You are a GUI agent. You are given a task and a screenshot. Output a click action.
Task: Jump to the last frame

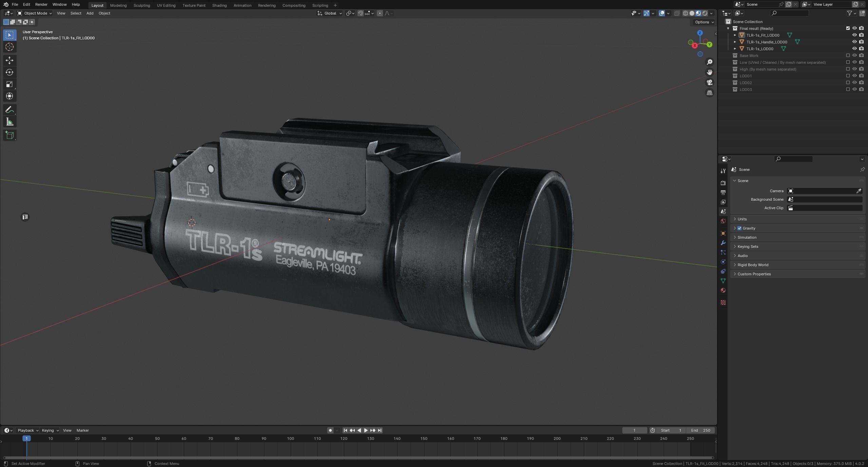[380, 430]
